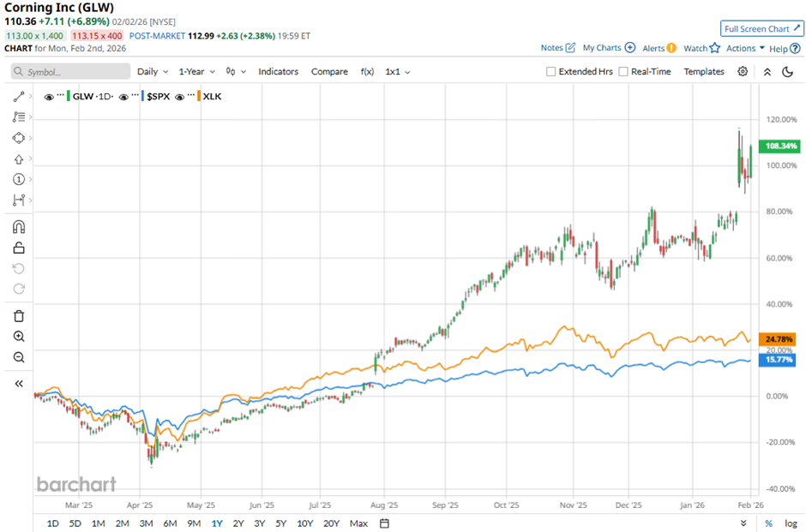Enable the Extended Hrs checkbox

(x=550, y=71)
